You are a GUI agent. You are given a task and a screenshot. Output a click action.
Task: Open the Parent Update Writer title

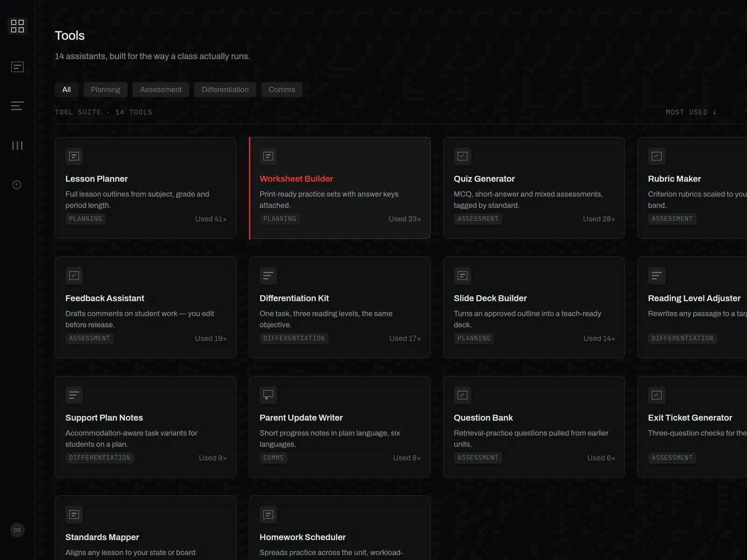pos(301,418)
